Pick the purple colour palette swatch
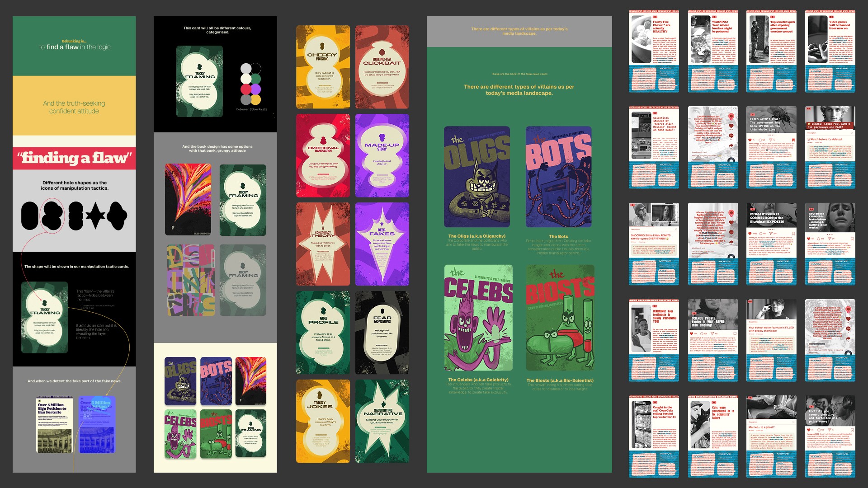 [256, 89]
